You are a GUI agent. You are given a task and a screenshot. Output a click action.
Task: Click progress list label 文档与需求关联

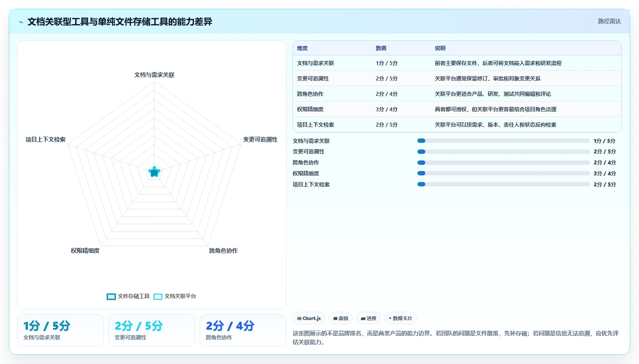311,141
